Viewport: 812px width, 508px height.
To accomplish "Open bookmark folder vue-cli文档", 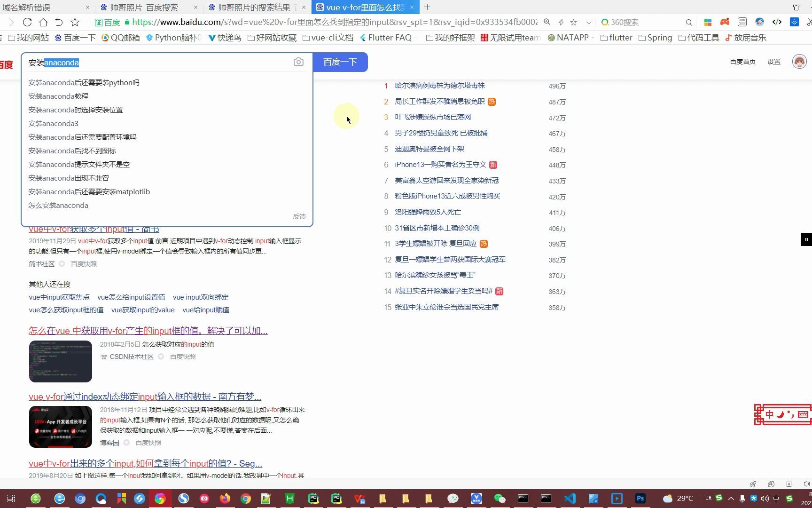I will click(x=328, y=38).
